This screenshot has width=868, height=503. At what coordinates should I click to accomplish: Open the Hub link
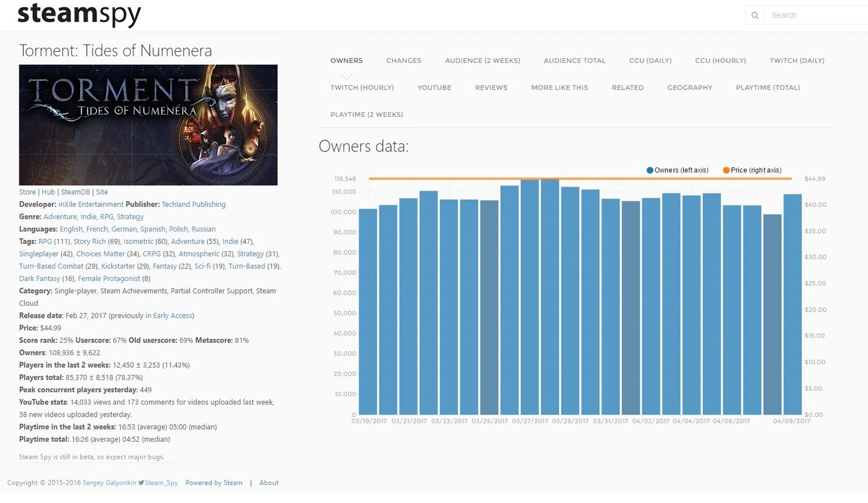pyautogui.click(x=48, y=192)
